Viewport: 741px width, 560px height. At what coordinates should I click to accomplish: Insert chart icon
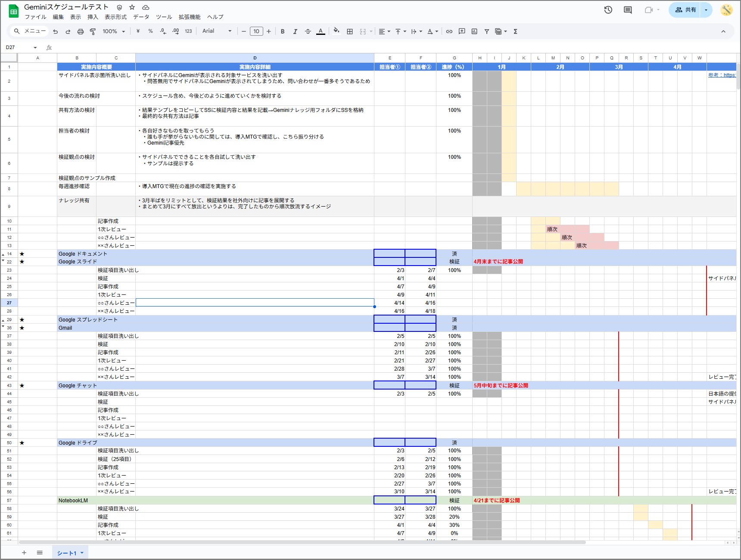[x=474, y=31]
